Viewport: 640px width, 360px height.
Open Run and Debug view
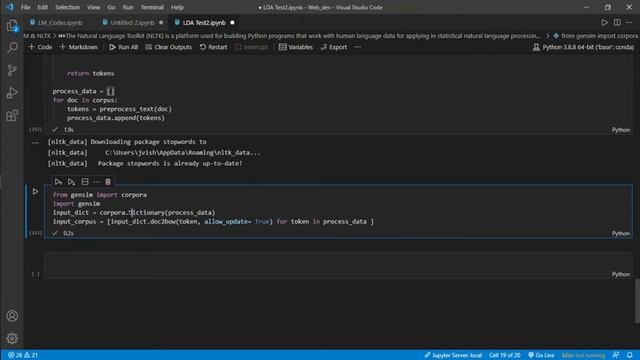point(12,93)
